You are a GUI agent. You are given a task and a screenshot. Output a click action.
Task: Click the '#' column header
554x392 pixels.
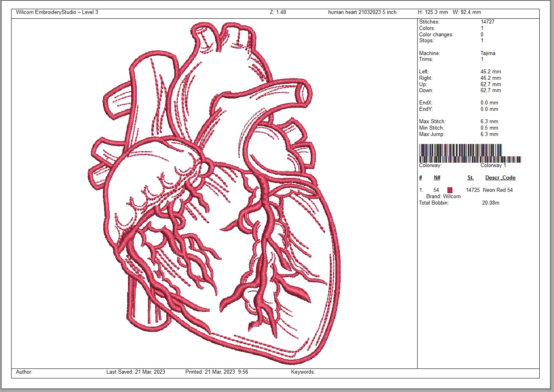tap(421, 178)
